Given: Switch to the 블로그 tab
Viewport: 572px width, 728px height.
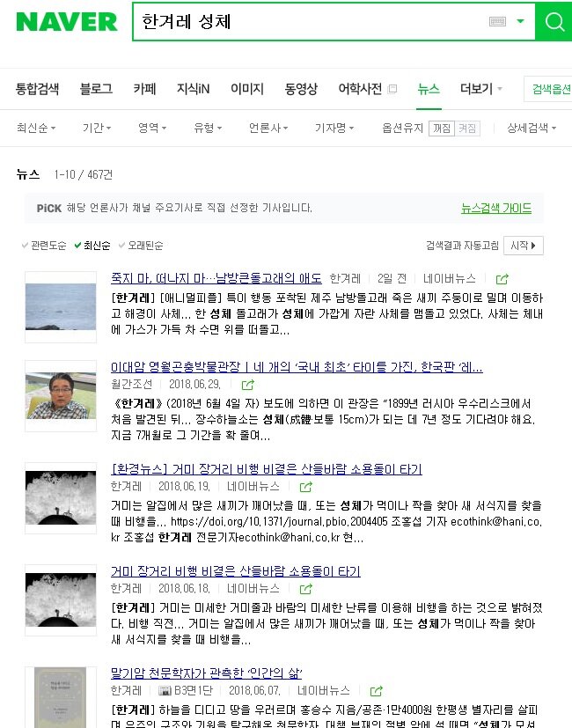Looking at the screenshot, I should click(96, 89).
